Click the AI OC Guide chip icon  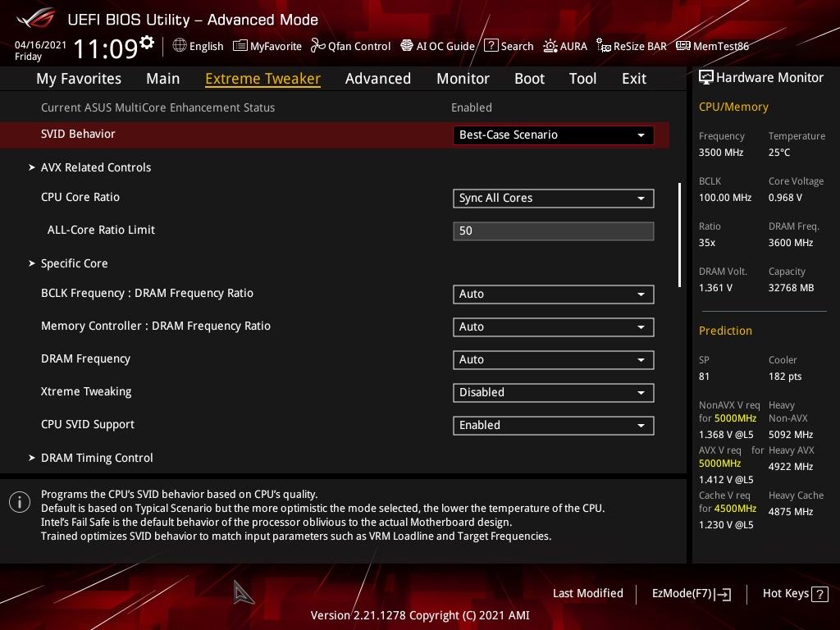pyautogui.click(x=407, y=46)
